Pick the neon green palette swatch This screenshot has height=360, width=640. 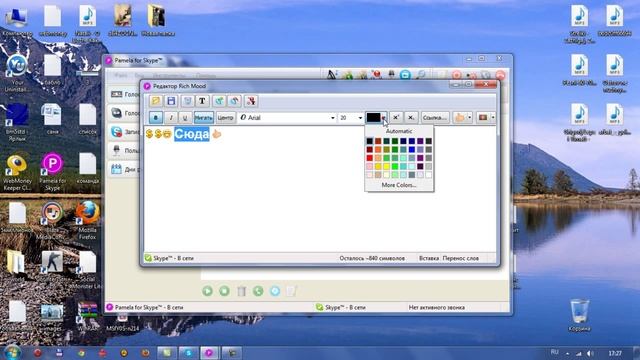pos(395,167)
